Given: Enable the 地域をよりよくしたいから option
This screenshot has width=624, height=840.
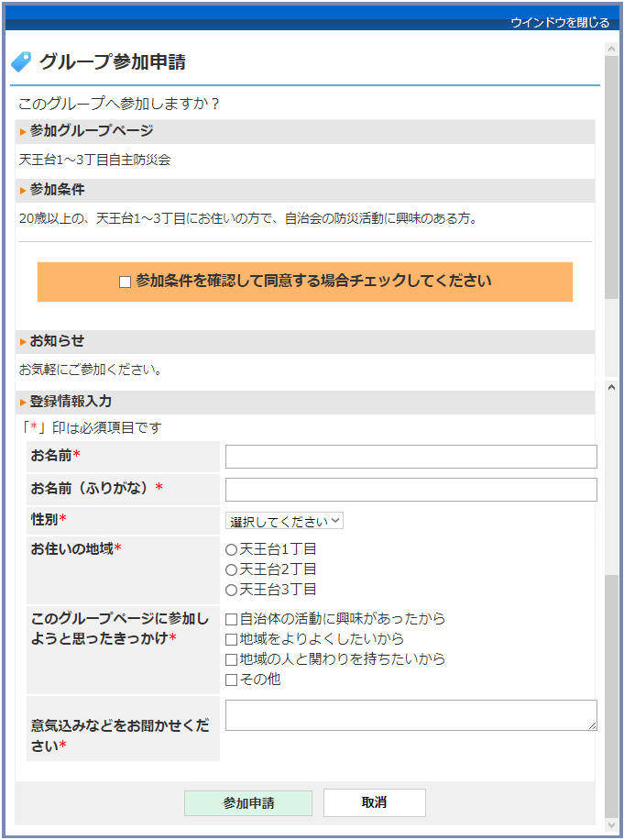Looking at the screenshot, I should coord(232,639).
